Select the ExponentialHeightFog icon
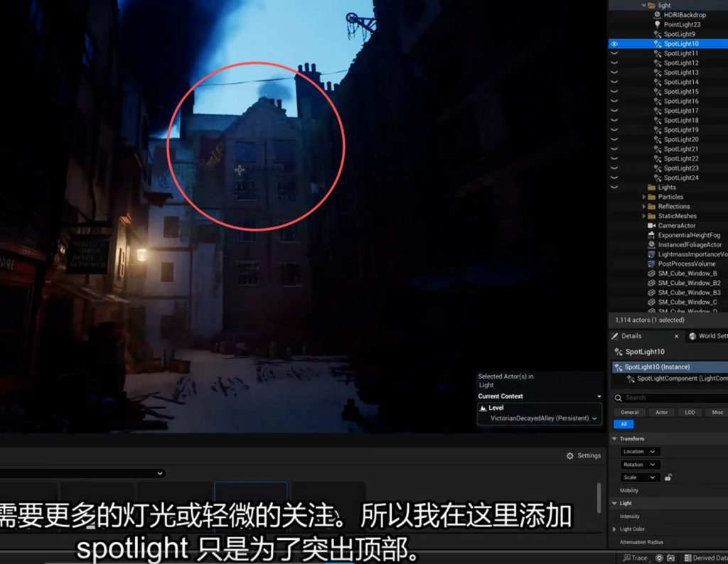Image resolution: width=728 pixels, height=564 pixels. coord(651,235)
